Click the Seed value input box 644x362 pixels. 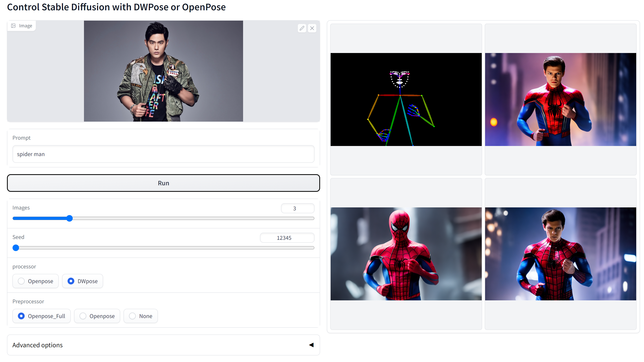pyautogui.click(x=287, y=238)
